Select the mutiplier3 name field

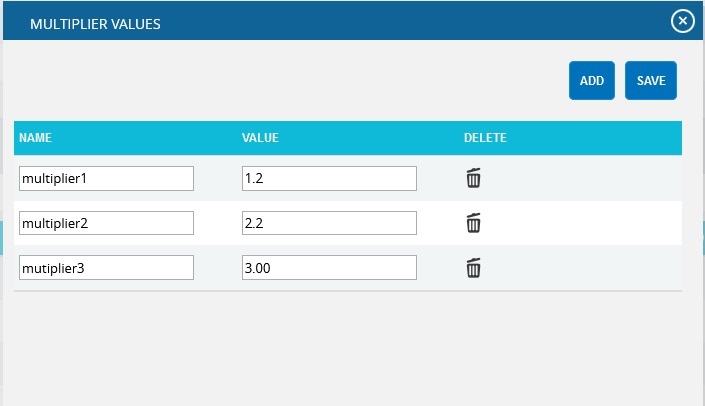pyautogui.click(x=106, y=268)
